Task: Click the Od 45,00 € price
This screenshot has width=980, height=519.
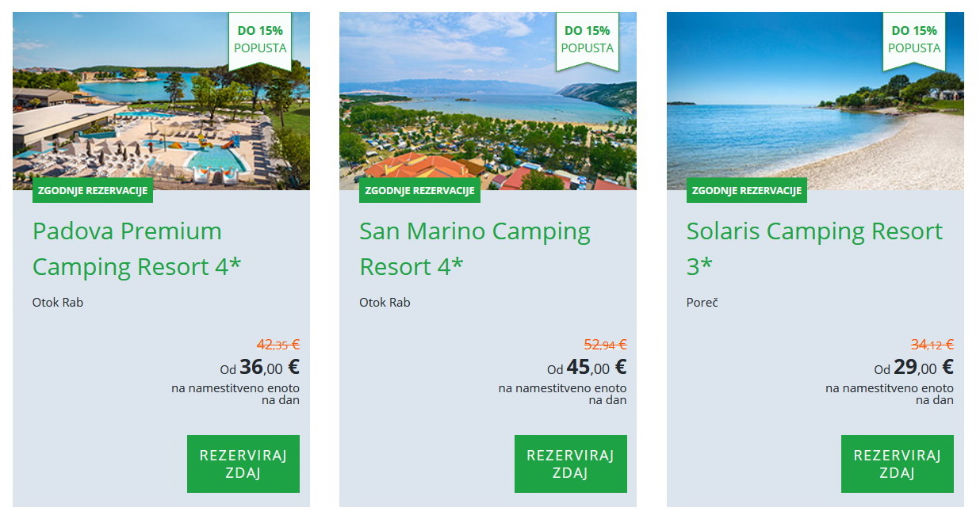Action: click(587, 368)
